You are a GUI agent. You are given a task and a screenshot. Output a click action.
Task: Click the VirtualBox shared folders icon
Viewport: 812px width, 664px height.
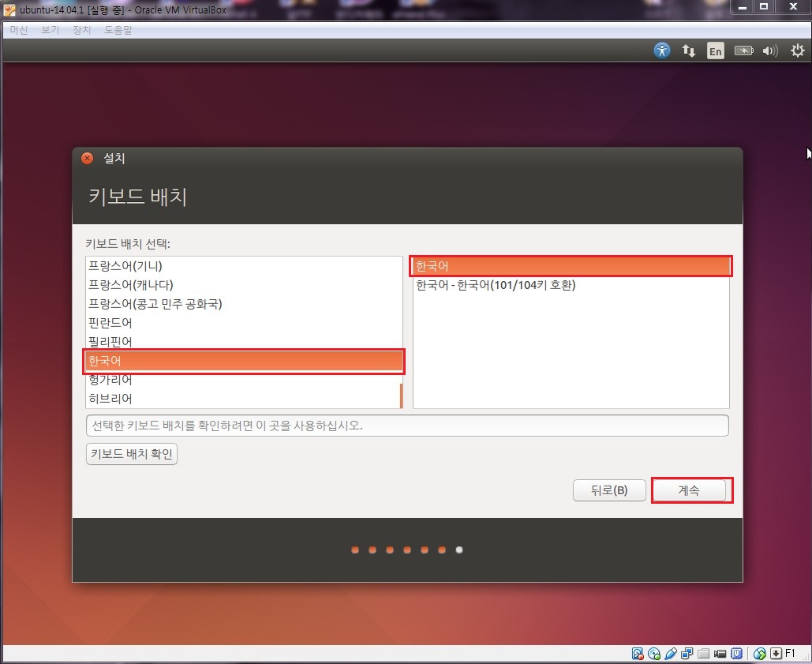point(704,654)
